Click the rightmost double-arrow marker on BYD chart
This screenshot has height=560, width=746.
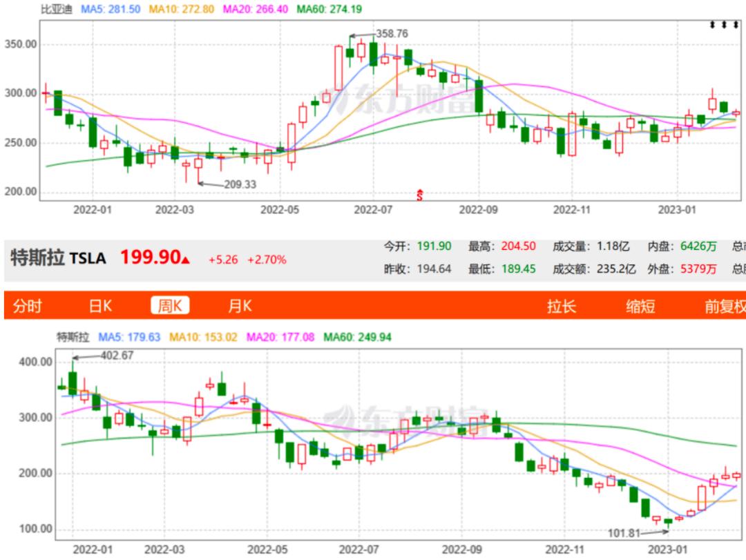[x=736, y=24]
